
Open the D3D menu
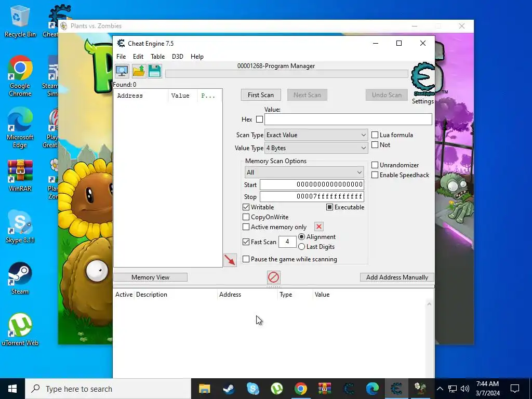[178, 57]
